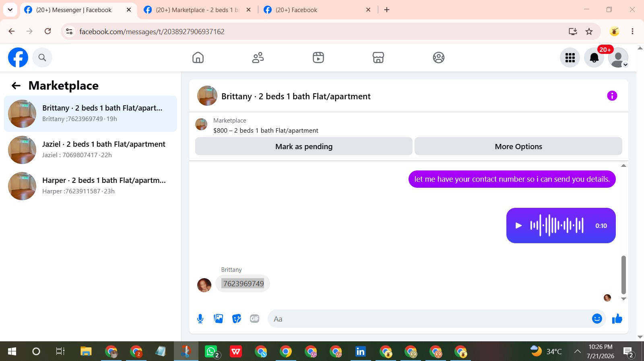Choose a GIF icon
This screenshot has height=361, width=644.
click(254, 319)
